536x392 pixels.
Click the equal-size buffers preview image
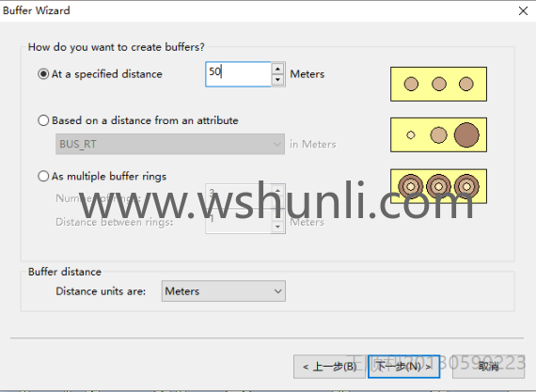click(438, 84)
